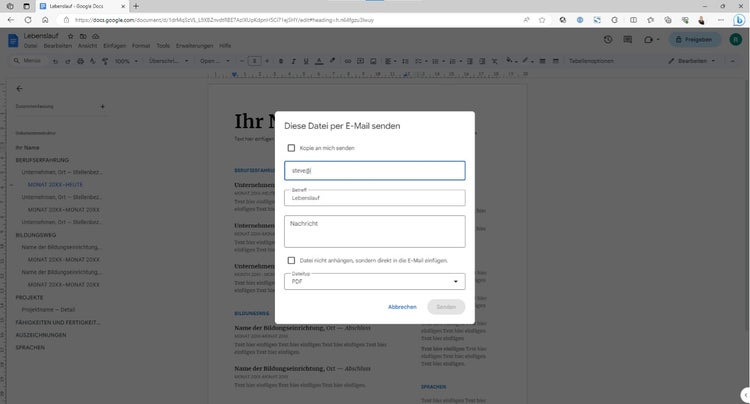Open the table background color fill
This screenshot has height=404, width=750.
click(x=511, y=61)
